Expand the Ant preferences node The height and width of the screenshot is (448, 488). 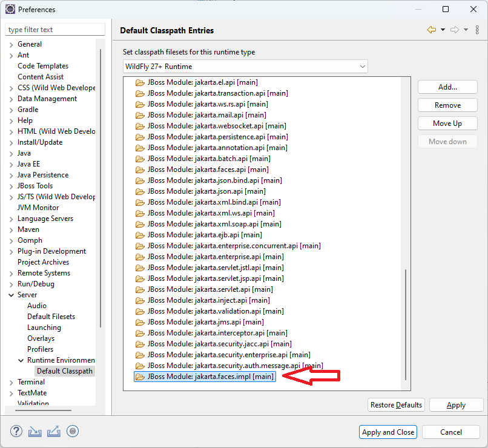click(x=12, y=55)
